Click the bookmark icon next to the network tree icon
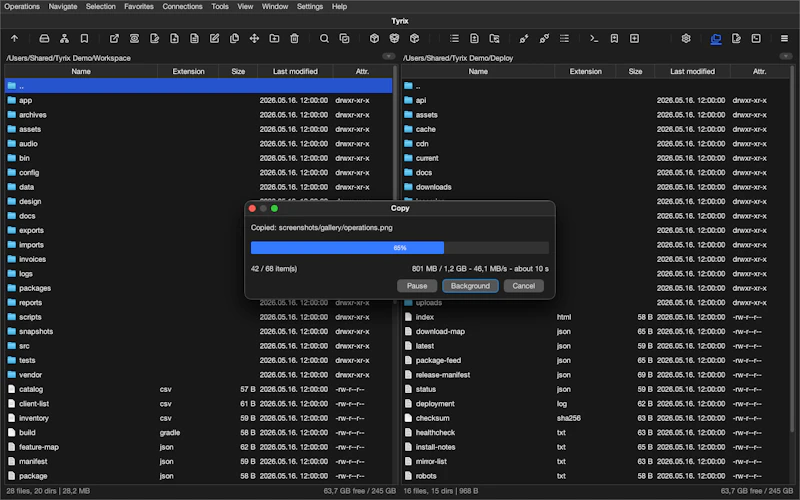The height and width of the screenshot is (500, 800). click(x=84, y=38)
